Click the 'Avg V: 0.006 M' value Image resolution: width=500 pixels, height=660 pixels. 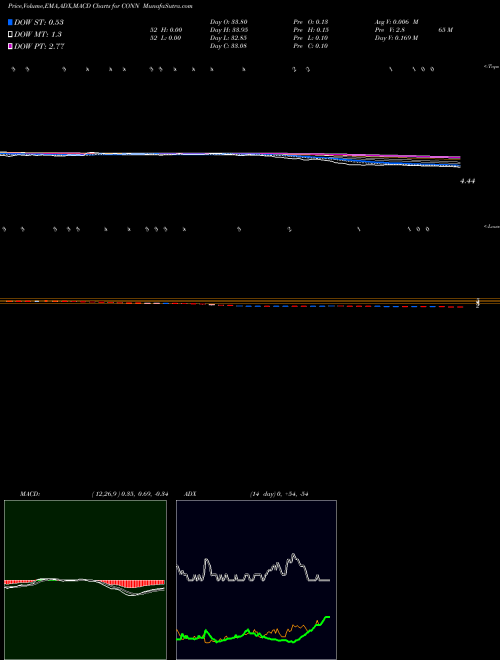[396, 22]
